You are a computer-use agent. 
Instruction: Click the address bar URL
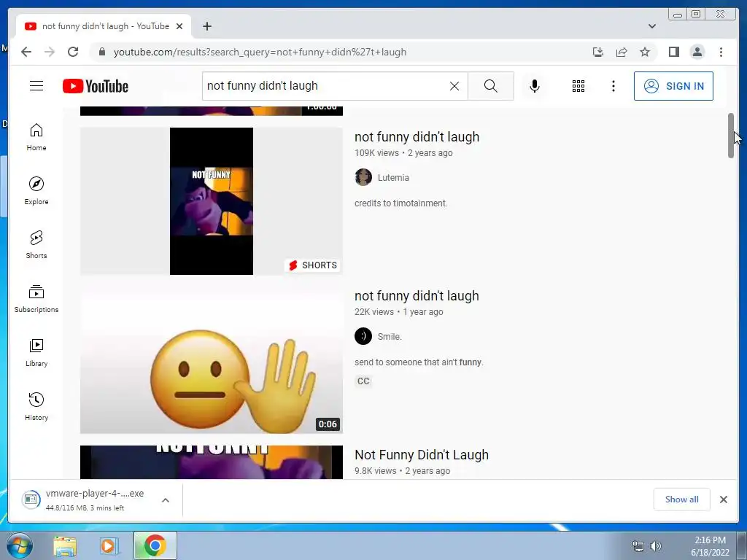click(x=260, y=52)
